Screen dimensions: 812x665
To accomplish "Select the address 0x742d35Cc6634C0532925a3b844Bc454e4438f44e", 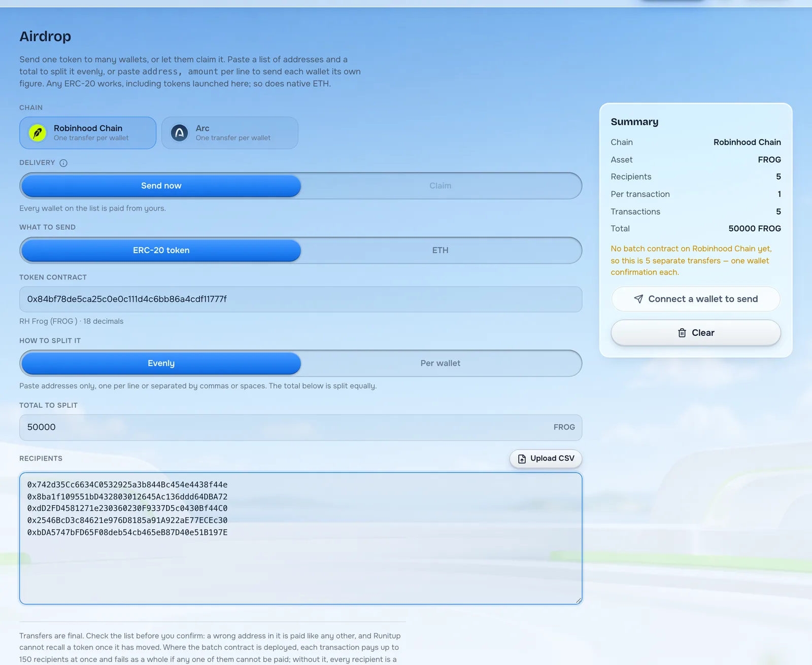I will point(127,484).
